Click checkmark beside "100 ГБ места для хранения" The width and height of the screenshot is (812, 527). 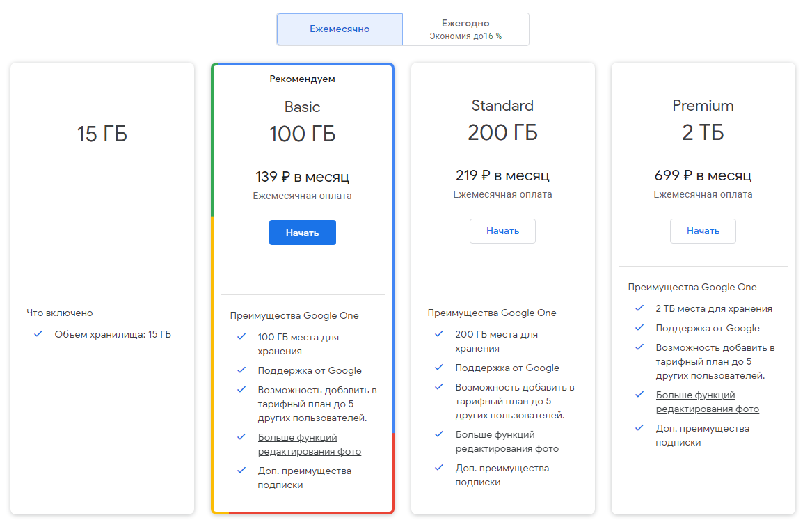tap(241, 337)
